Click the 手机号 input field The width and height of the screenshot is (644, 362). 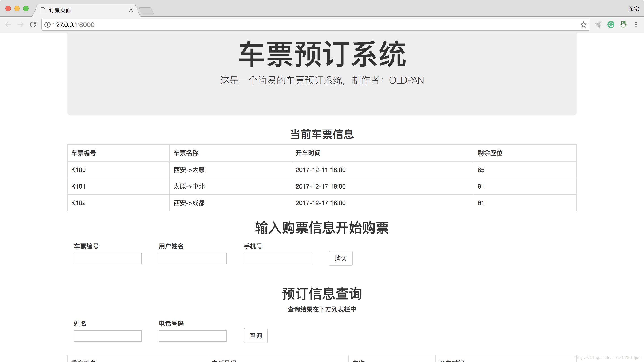point(277,259)
